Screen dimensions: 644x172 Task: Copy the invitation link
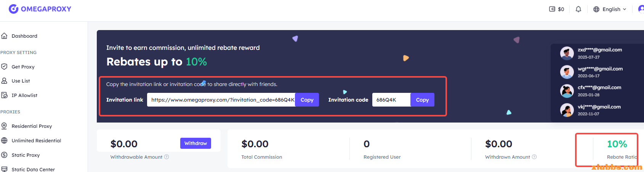tap(307, 100)
